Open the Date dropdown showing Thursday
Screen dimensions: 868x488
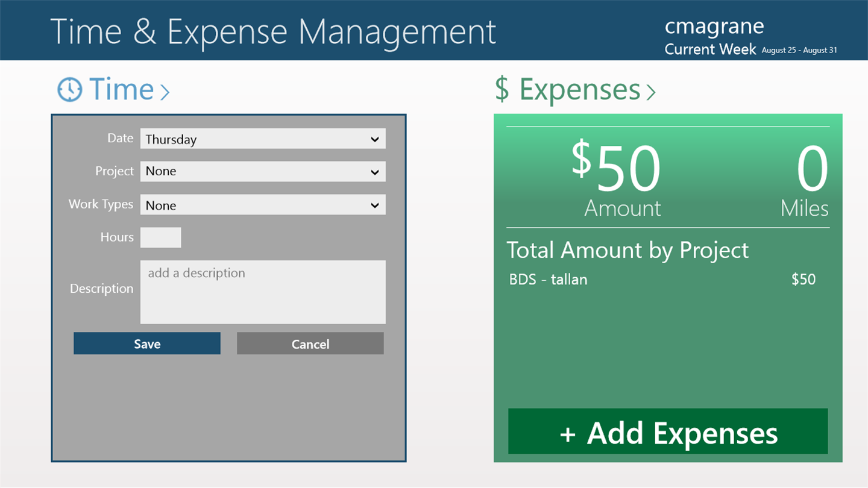(263, 139)
